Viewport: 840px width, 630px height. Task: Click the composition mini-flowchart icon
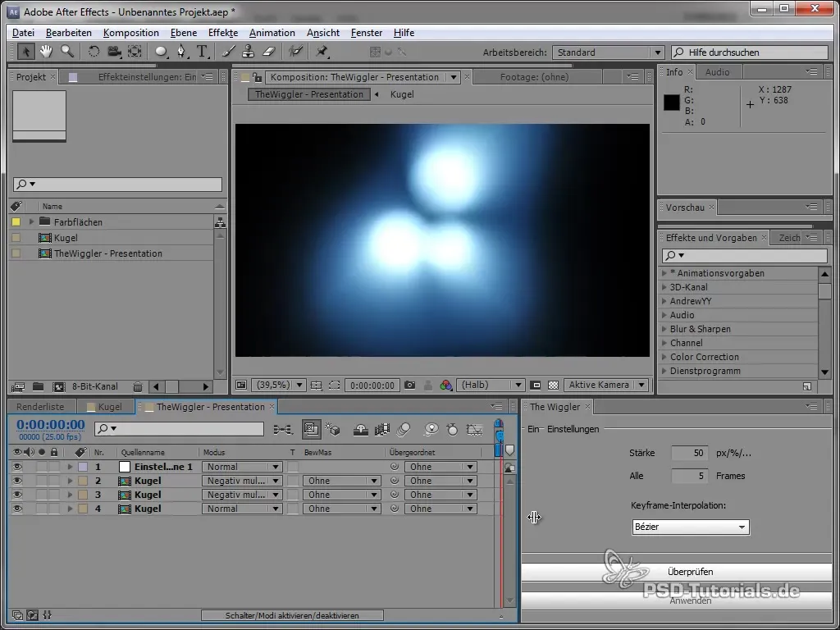click(283, 429)
